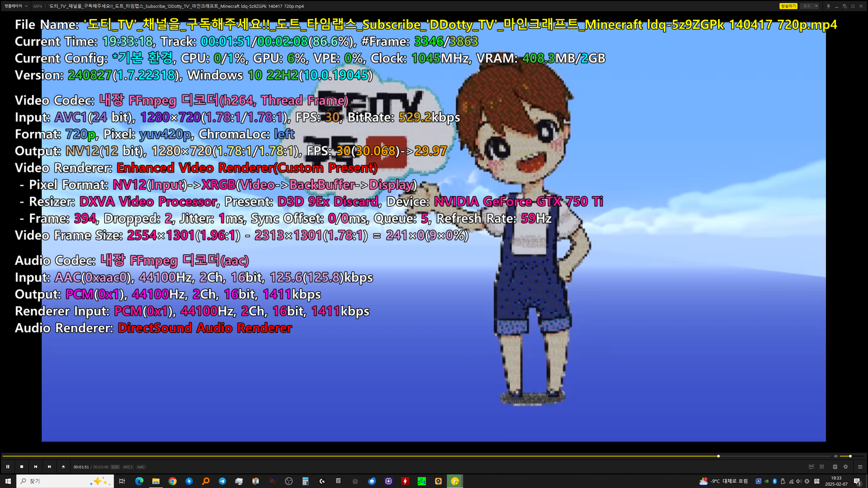Pin the player window always on top

click(828, 6)
